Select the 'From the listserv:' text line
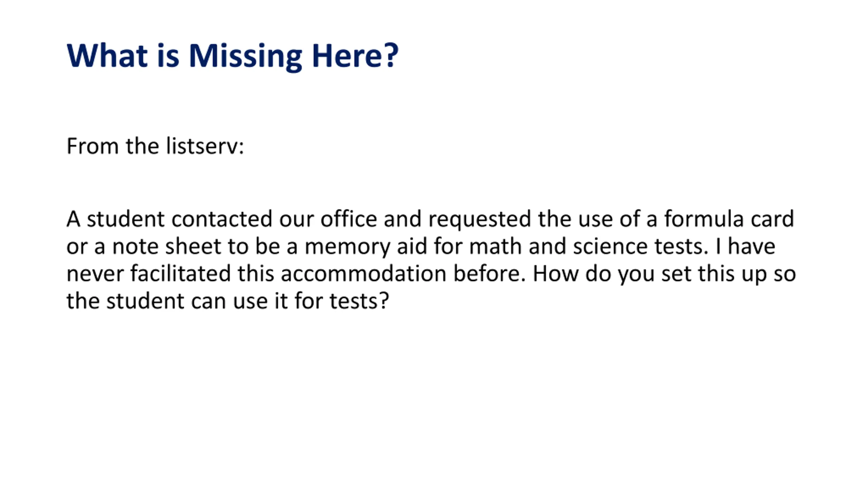The image size is (868, 488). click(x=155, y=146)
